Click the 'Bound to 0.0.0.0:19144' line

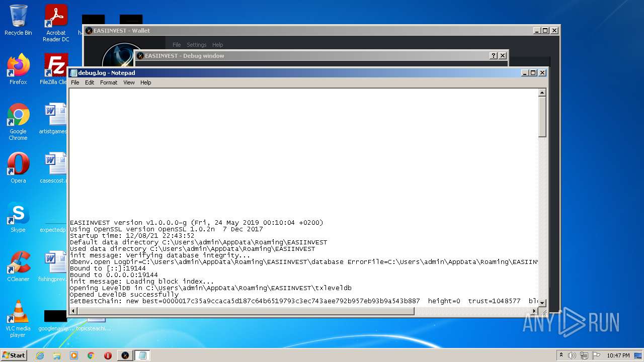point(114,275)
